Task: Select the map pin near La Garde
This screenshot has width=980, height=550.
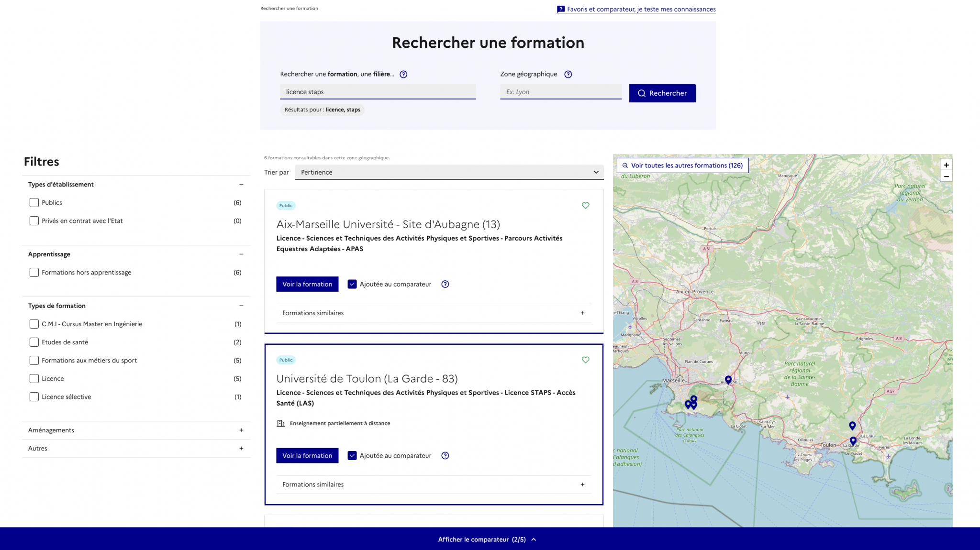Action: point(852,440)
